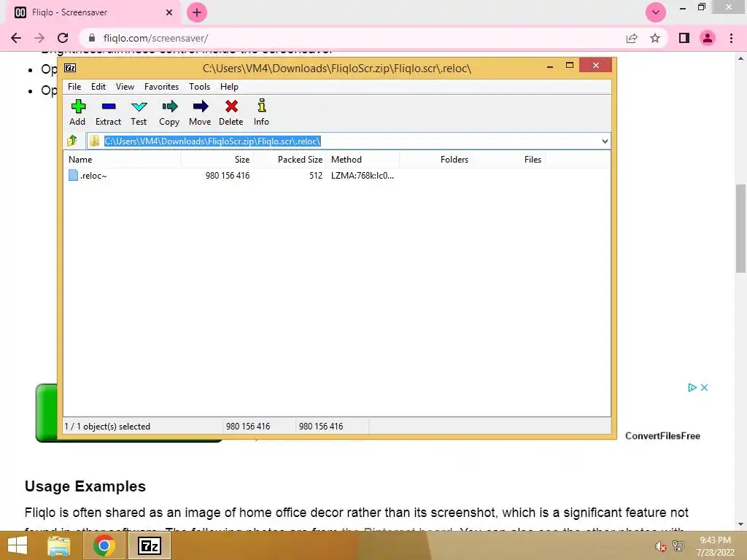Sort by the Packed Size column header
The height and width of the screenshot is (560, 747).
pos(290,160)
